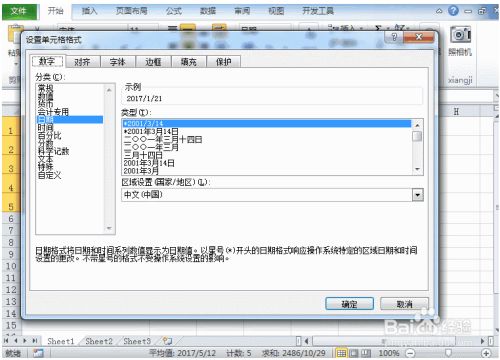Open the 区域设置 locale dropdown
This screenshot has width=500, height=360.
point(417,195)
